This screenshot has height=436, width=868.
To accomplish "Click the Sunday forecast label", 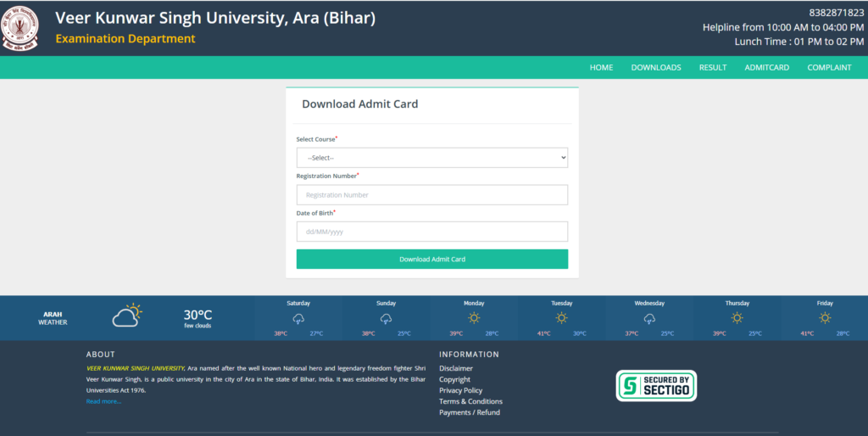I will click(x=386, y=303).
